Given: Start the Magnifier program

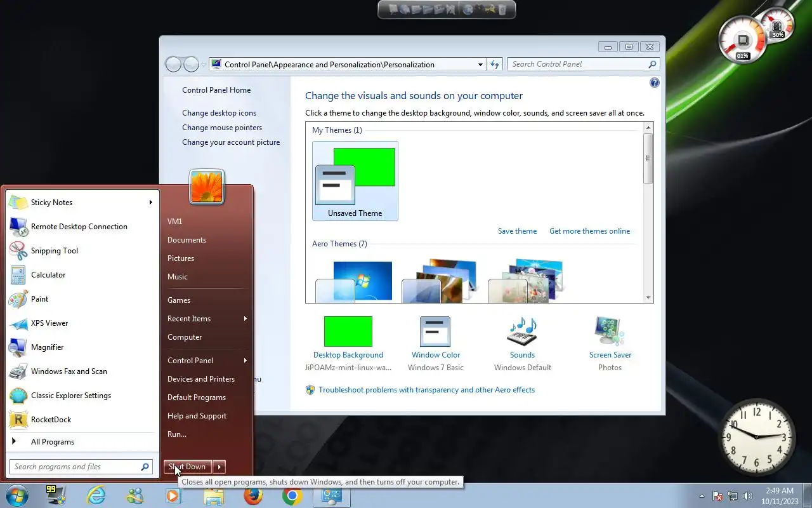Looking at the screenshot, I should coord(81,347).
